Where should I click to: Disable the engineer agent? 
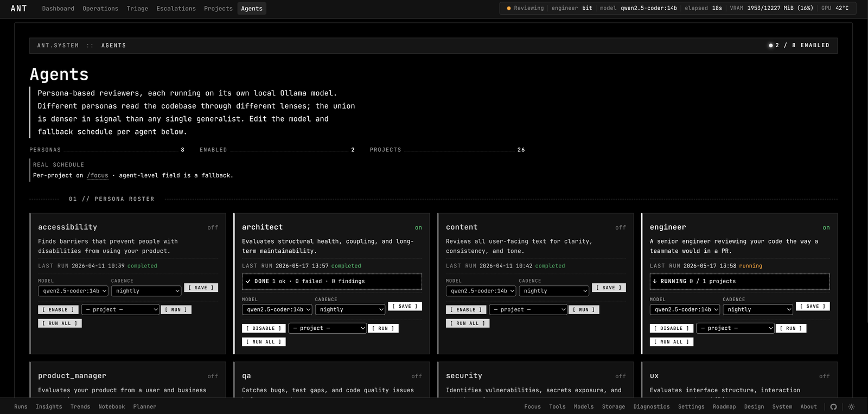tap(672, 328)
